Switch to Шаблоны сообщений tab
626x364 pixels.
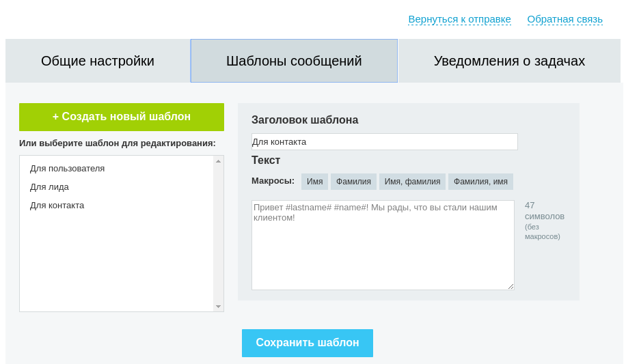pyautogui.click(x=294, y=61)
